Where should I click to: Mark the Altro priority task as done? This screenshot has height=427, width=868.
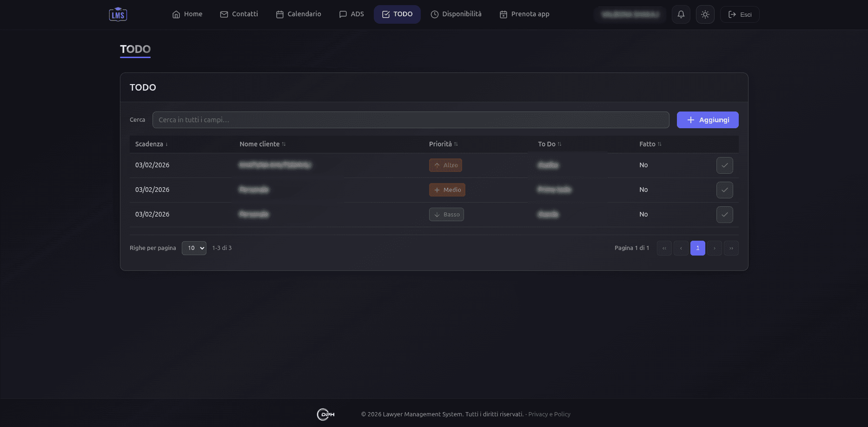point(724,165)
